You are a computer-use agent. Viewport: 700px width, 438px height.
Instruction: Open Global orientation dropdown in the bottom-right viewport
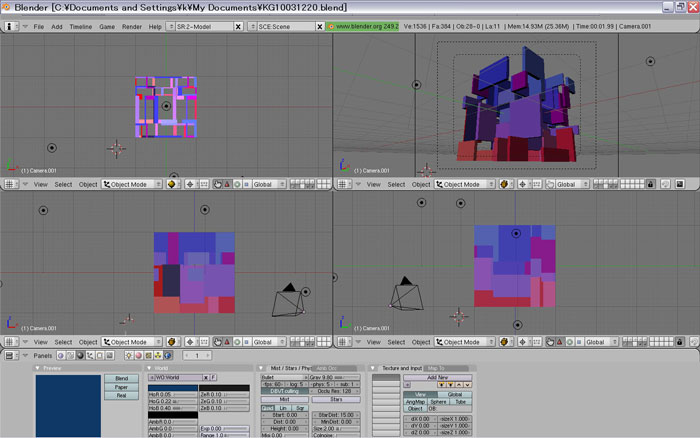[x=602, y=342]
